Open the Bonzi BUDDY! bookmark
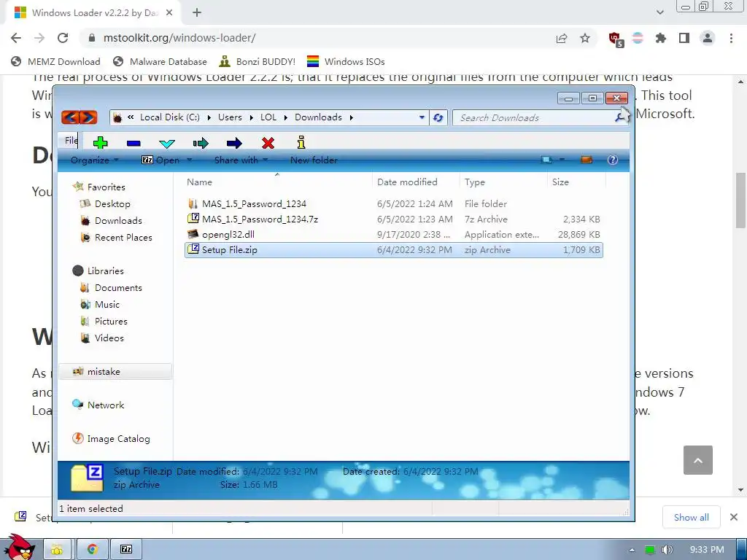This screenshot has width=747, height=560. pyautogui.click(x=258, y=62)
